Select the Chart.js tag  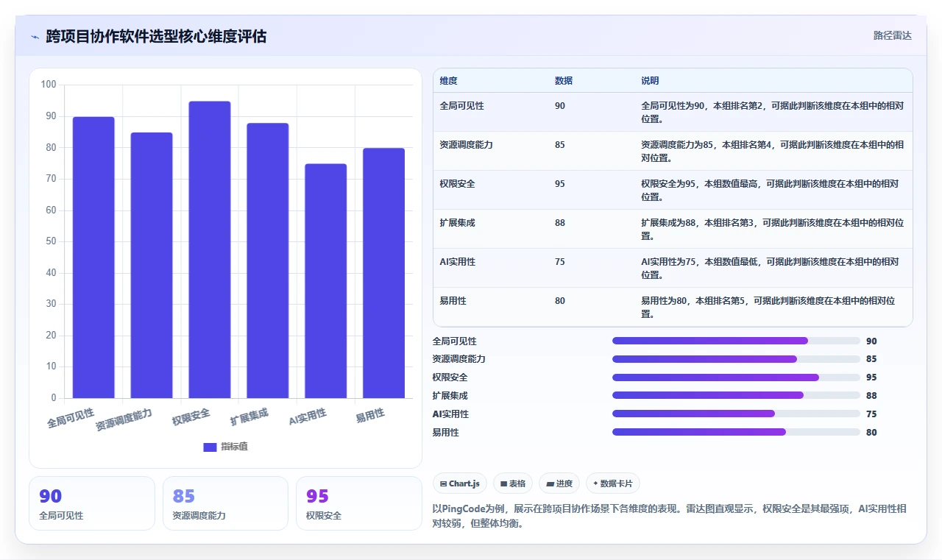point(460,483)
